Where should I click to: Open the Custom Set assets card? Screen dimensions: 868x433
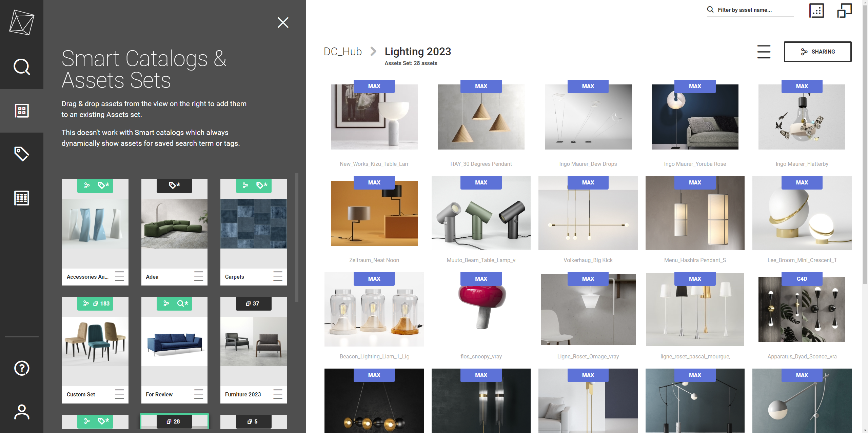tap(95, 342)
